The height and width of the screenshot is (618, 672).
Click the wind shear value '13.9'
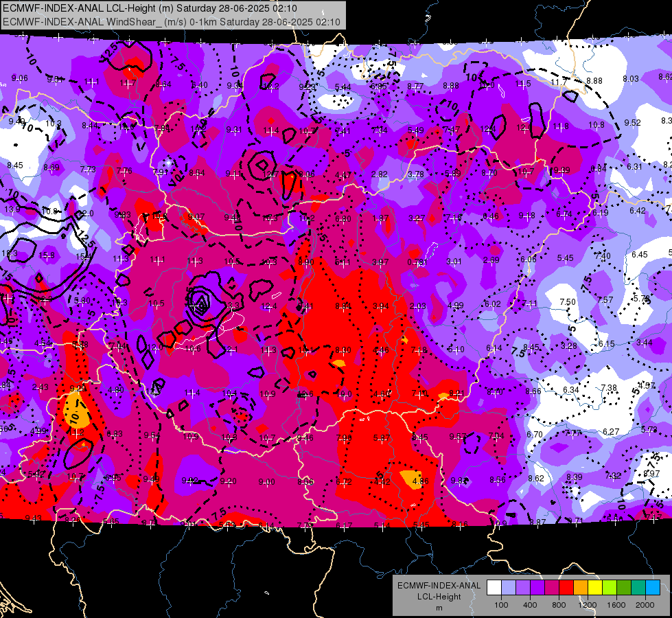click(x=12, y=209)
